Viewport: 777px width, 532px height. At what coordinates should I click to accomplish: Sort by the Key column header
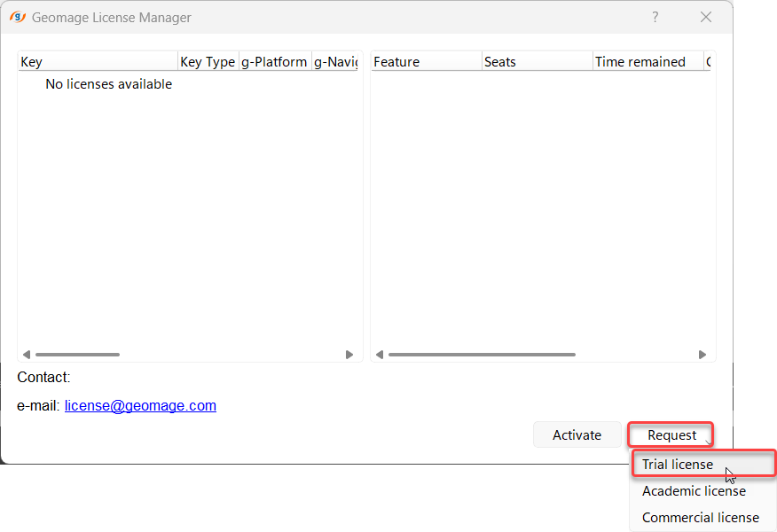click(98, 62)
